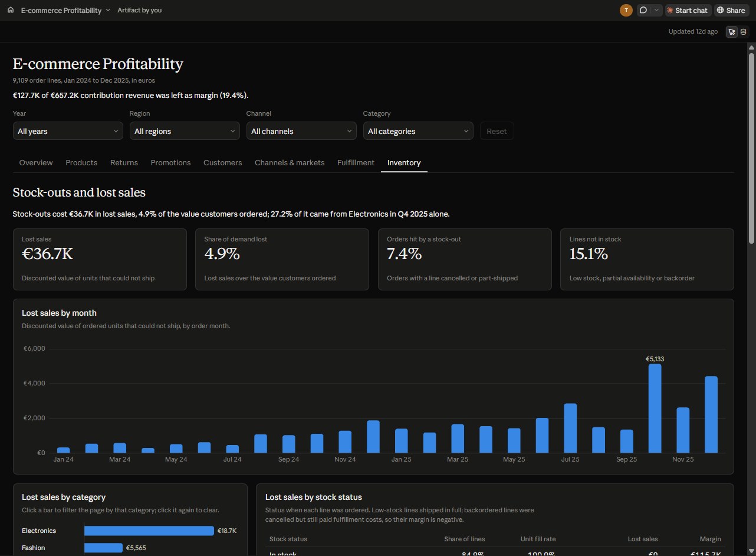Open the comments speech bubble icon
Screen dimensions: 756x556
click(x=643, y=10)
